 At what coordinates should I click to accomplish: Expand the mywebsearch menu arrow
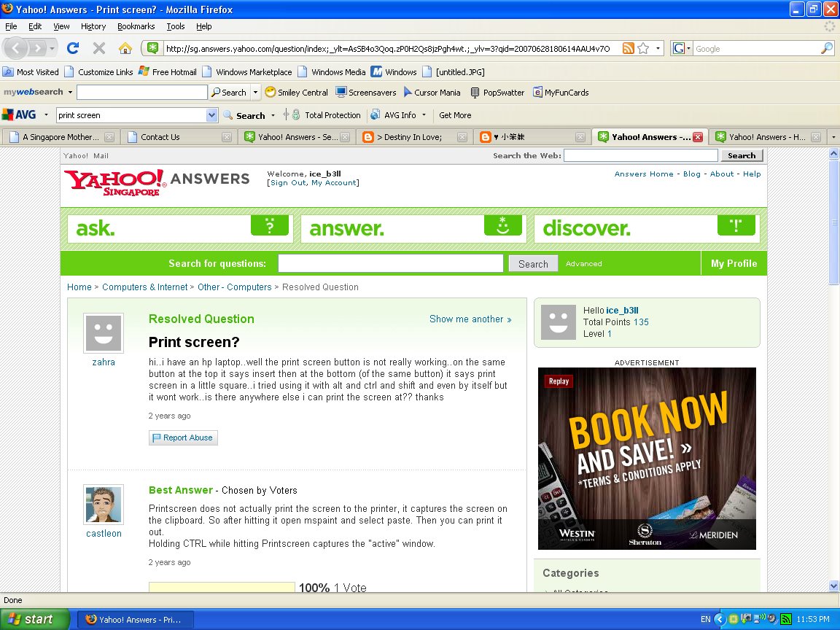70,92
